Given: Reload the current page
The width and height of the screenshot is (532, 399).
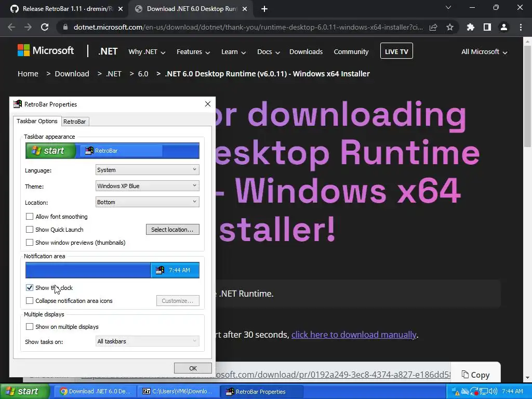Looking at the screenshot, I should [x=45, y=27].
